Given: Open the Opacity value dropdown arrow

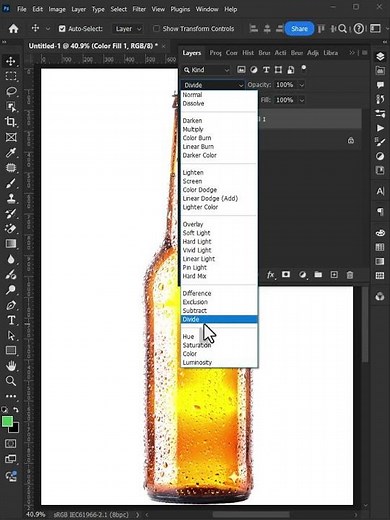Looking at the screenshot, I should [x=302, y=85].
